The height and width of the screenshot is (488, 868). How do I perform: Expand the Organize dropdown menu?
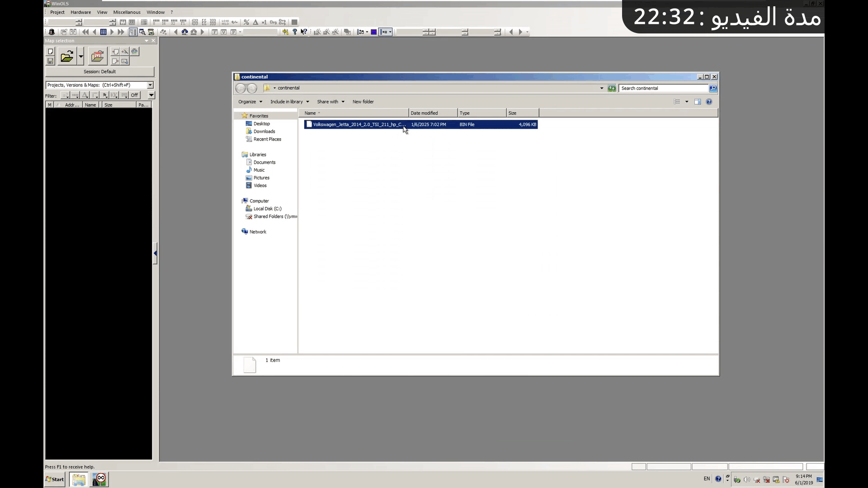[x=250, y=102]
